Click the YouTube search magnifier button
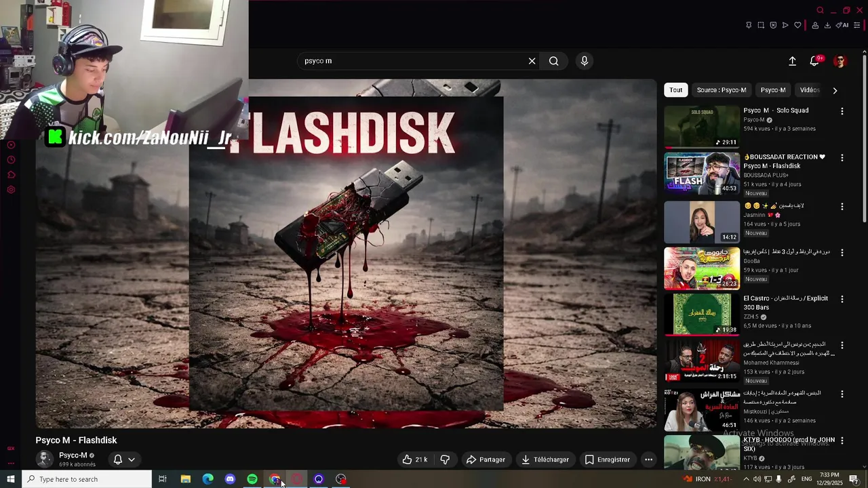Viewport: 868px width, 488px height. pos(554,61)
